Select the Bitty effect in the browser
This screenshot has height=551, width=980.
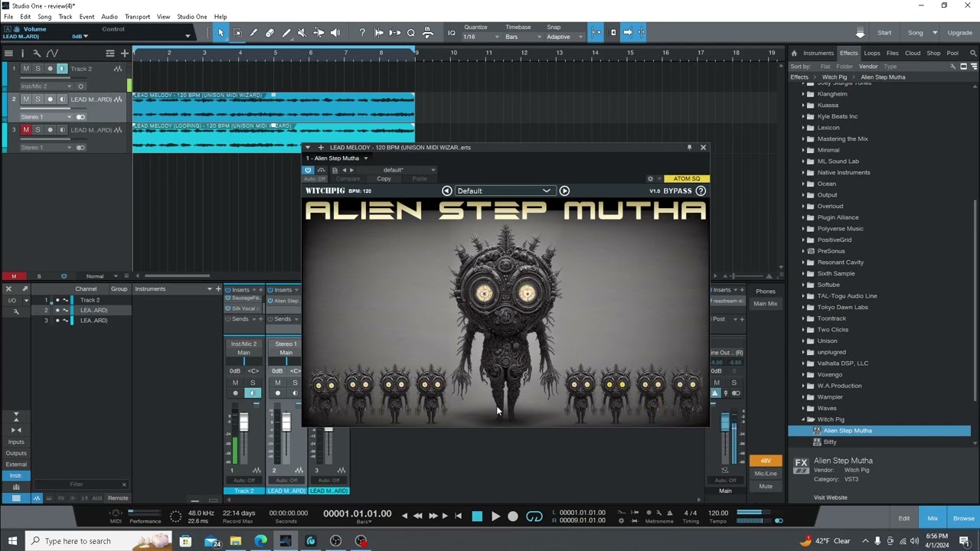830,442
